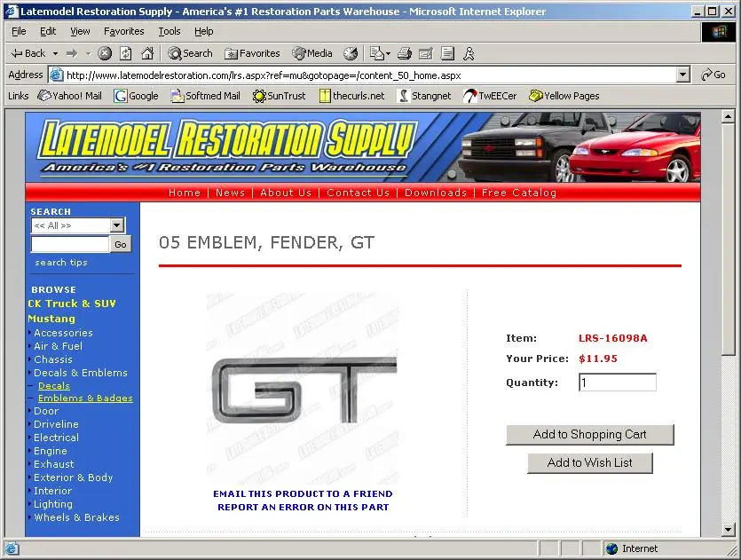
Task: Open the Back button history dropdown arrow
Action: click(55, 53)
